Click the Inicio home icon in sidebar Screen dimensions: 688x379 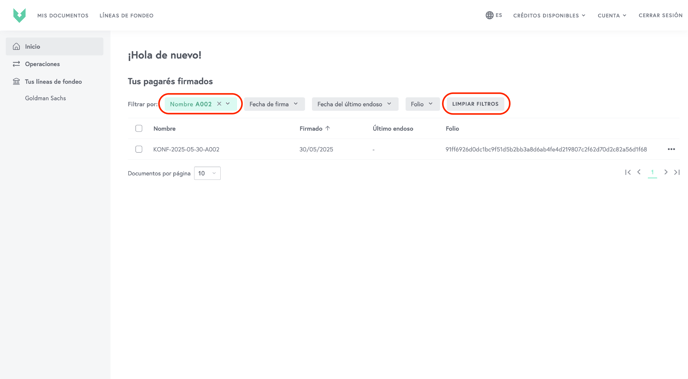point(16,46)
